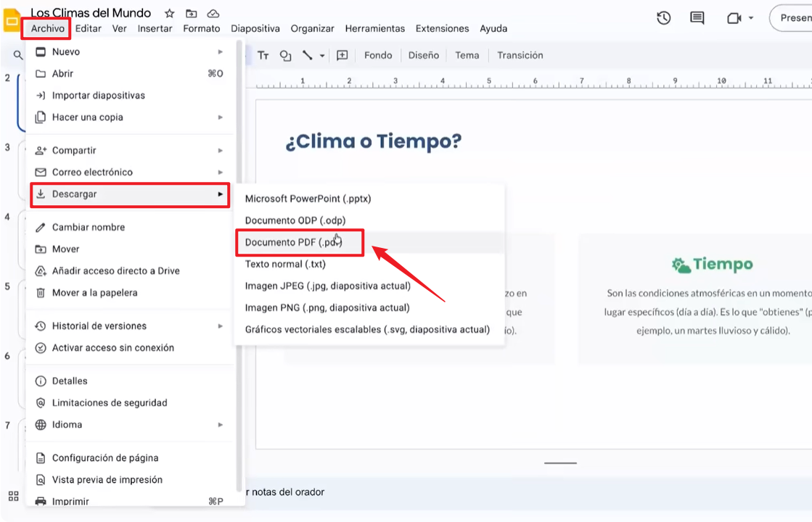
Task: Open version history via the clock icon
Action: click(x=663, y=18)
